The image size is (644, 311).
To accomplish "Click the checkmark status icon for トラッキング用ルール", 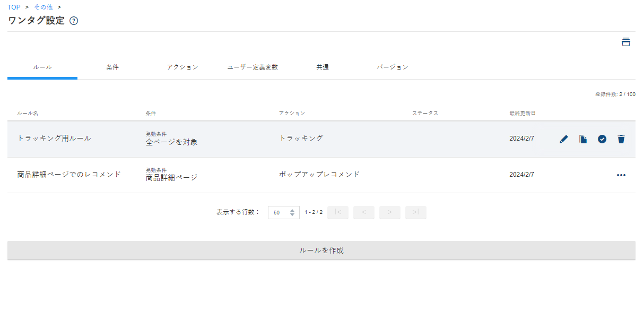I will (602, 139).
